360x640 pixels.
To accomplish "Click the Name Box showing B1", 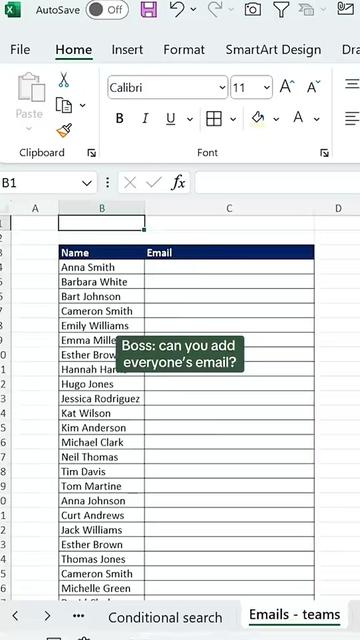I will coord(48,182).
